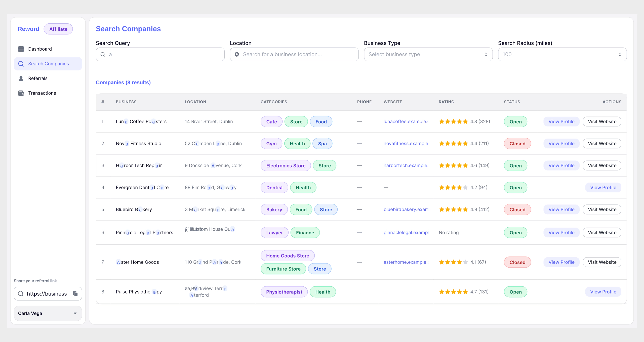Open the Business Type dropdown

click(428, 54)
